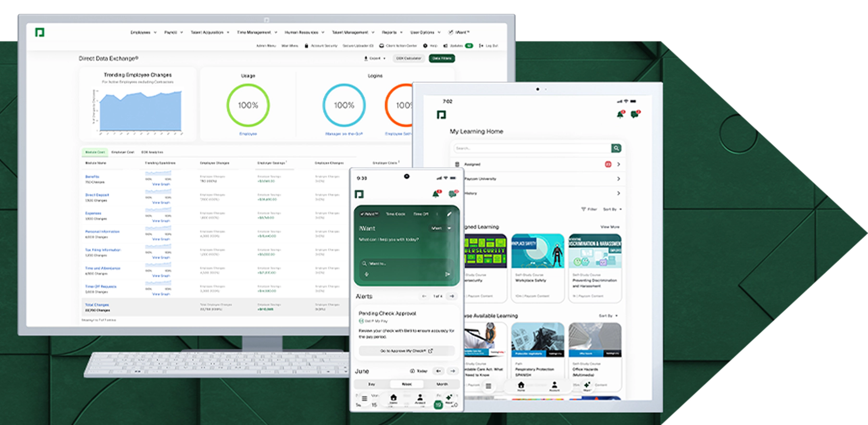Click the edit pencil icon on phone IWant card

pos(449,214)
